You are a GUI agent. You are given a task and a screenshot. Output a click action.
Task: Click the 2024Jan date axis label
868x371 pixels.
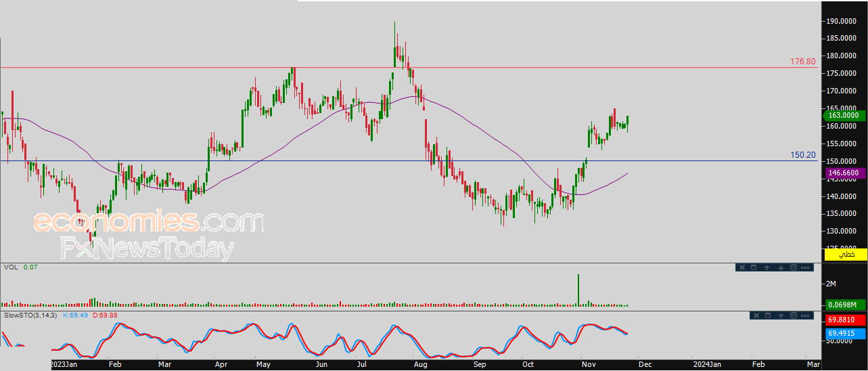(707, 364)
